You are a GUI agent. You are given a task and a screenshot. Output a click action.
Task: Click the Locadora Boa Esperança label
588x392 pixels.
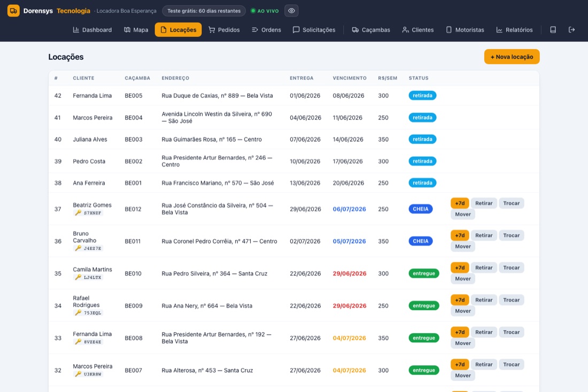click(x=126, y=11)
